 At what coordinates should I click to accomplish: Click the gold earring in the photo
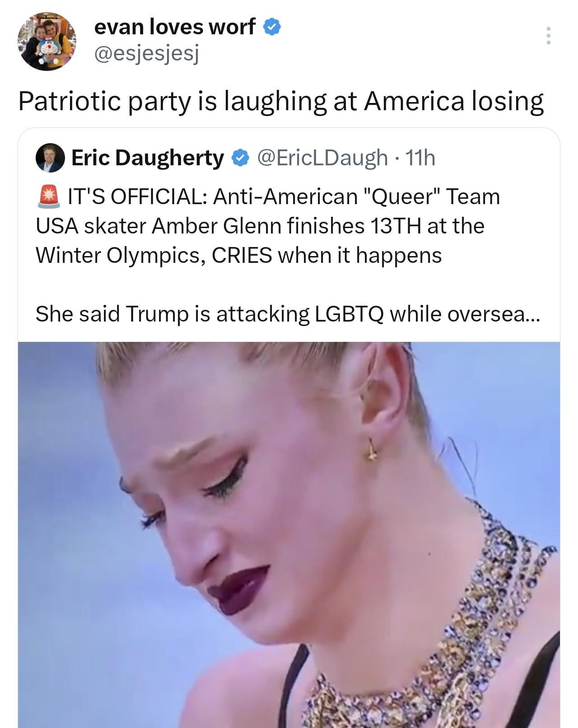pyautogui.click(x=372, y=449)
